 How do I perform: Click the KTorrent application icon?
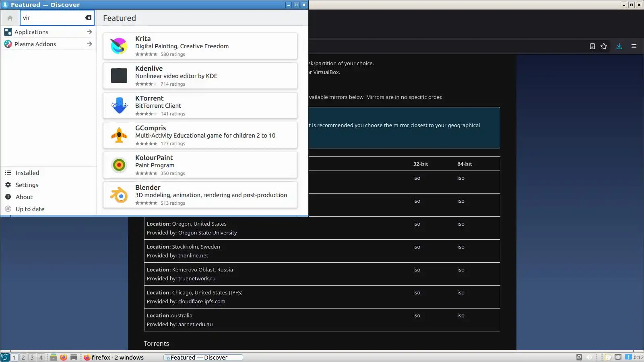point(119,105)
